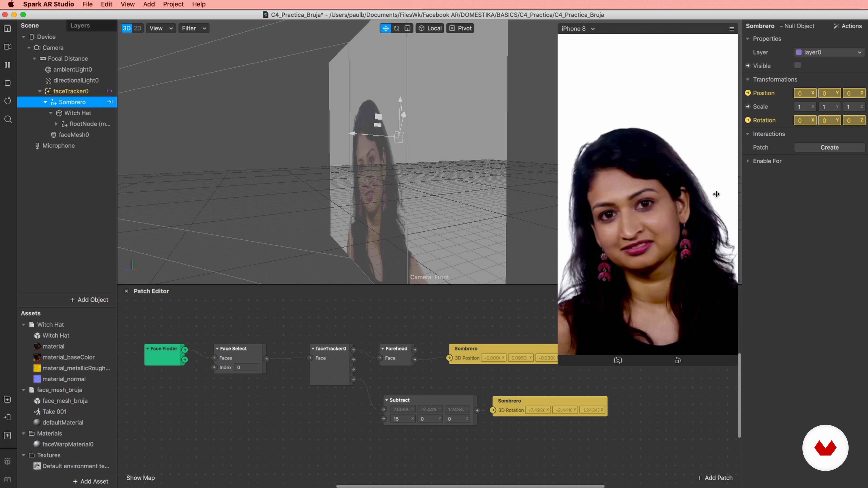Click the video camera icon in left sidebar
The height and width of the screenshot is (488, 868).
[x=7, y=47]
